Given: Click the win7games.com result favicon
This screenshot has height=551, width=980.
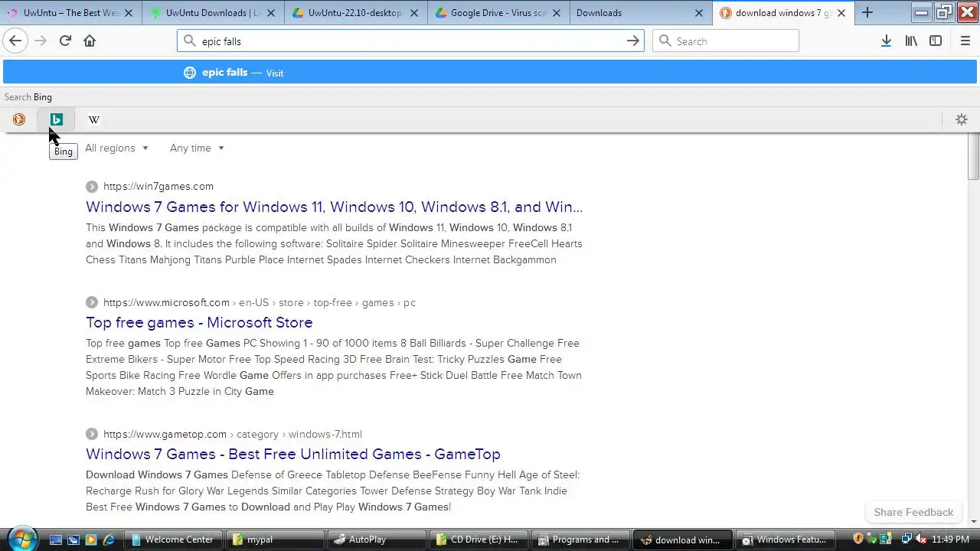Looking at the screenshot, I should [92, 186].
